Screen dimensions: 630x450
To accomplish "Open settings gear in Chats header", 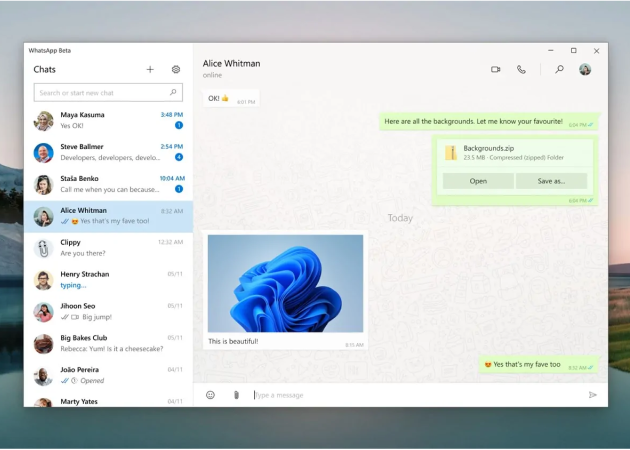I will (176, 70).
